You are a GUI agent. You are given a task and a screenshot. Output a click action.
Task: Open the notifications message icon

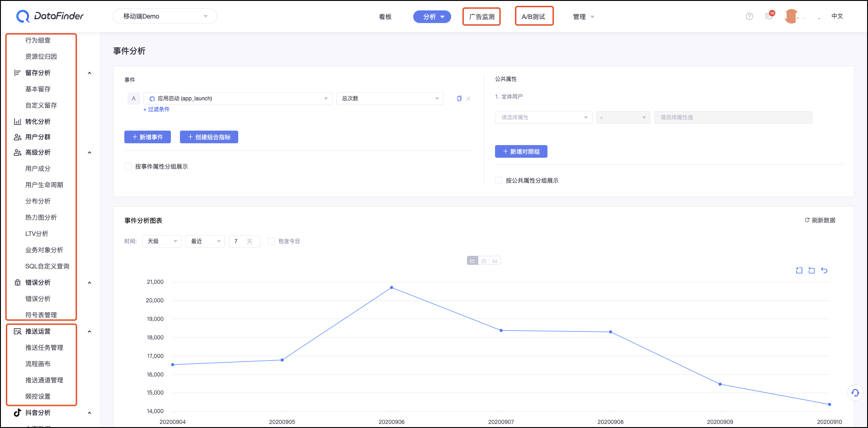(x=769, y=16)
